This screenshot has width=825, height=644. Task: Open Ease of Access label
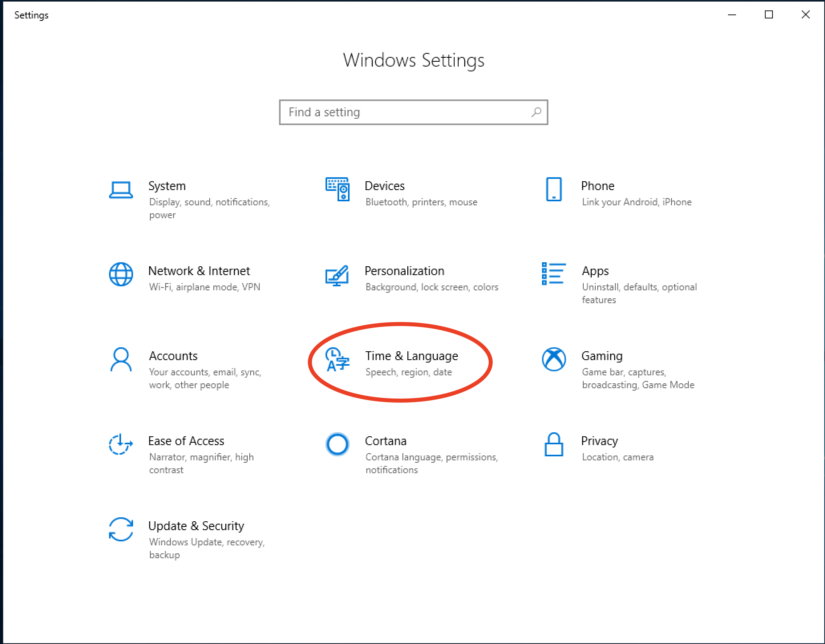pyautogui.click(x=186, y=441)
